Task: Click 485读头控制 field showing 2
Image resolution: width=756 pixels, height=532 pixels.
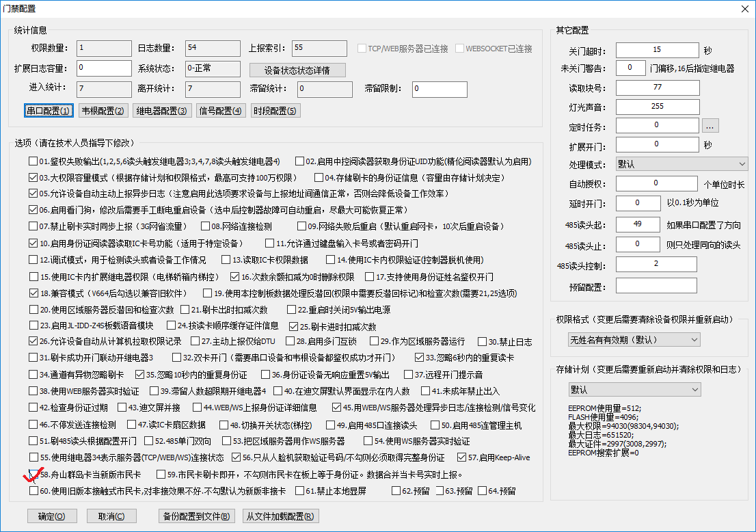Action: [656, 265]
